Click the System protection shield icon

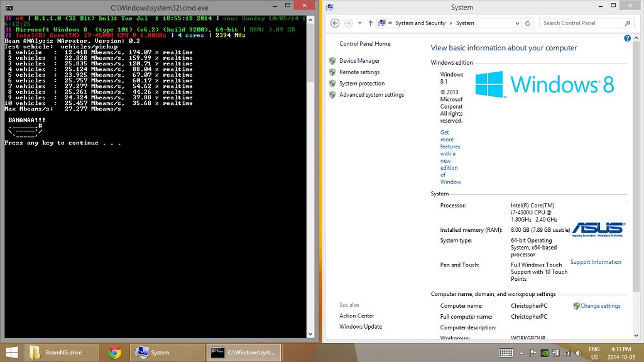[x=332, y=84]
